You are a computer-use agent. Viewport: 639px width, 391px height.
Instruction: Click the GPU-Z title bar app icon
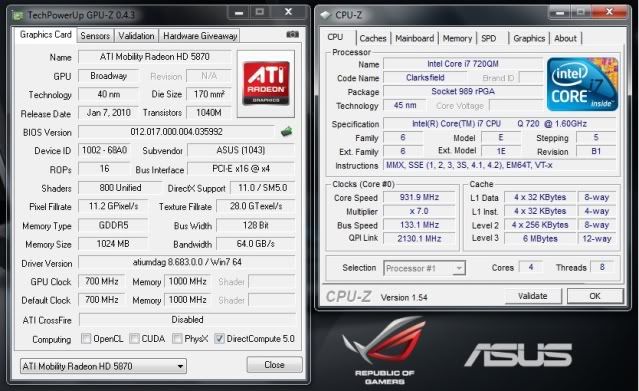pyautogui.click(x=18, y=16)
